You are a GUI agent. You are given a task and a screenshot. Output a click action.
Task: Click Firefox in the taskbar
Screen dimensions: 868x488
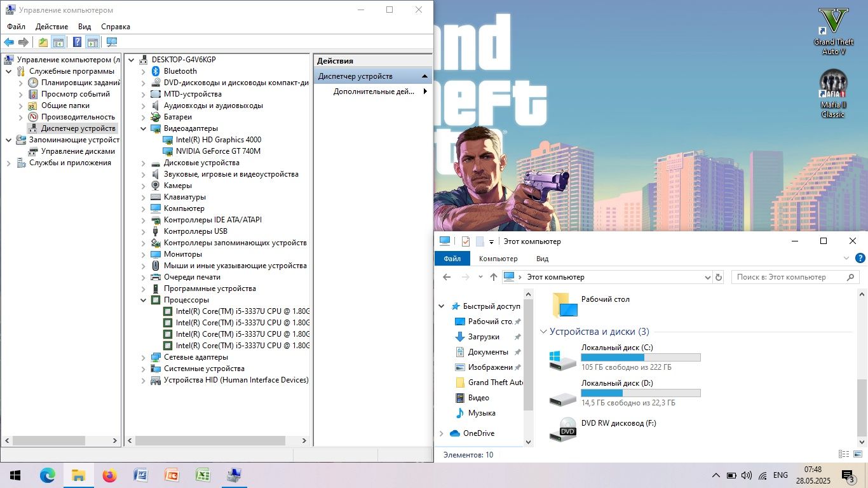tap(109, 475)
